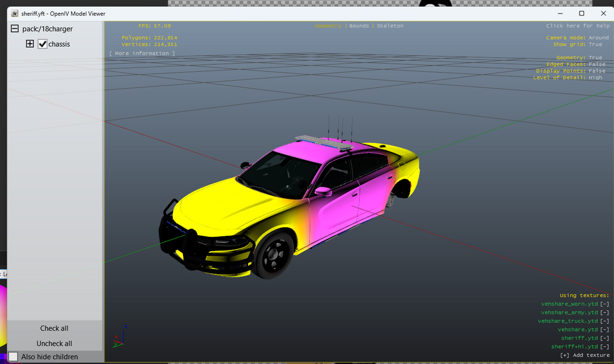Switch to the Geometry view tab
The width and height of the screenshot is (614, 364).
(328, 26)
